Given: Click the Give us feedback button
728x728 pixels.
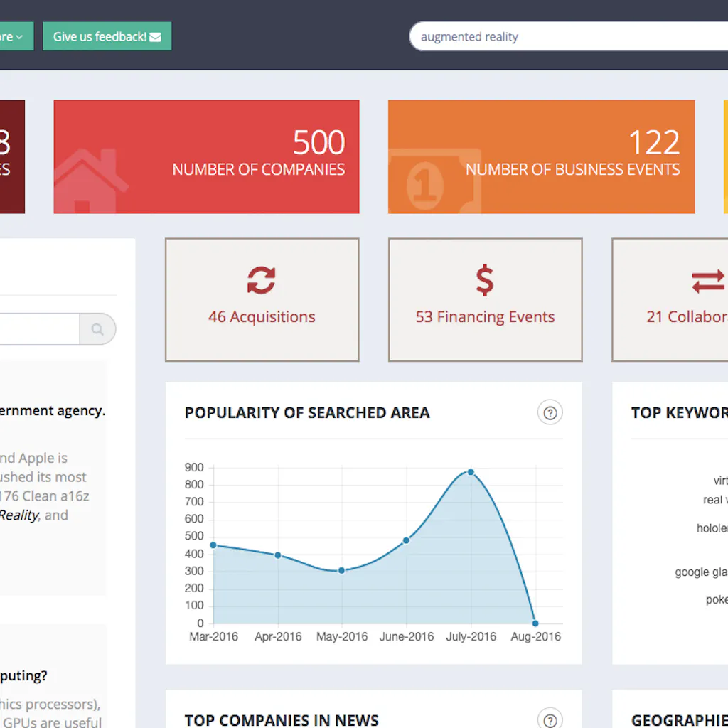Looking at the screenshot, I should (107, 36).
